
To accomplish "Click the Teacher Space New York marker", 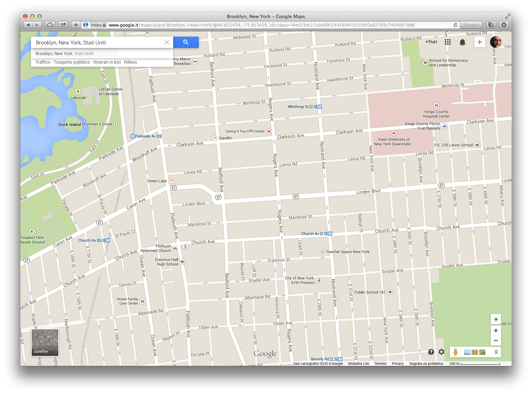I will (323, 252).
